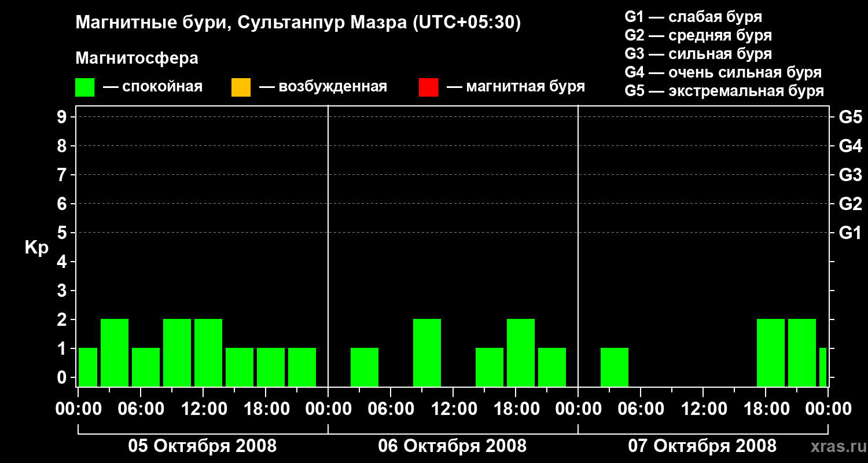The image size is (868, 463).
Task: Click the 03:00–06:00 bar on 05 October
Action: click(x=115, y=352)
